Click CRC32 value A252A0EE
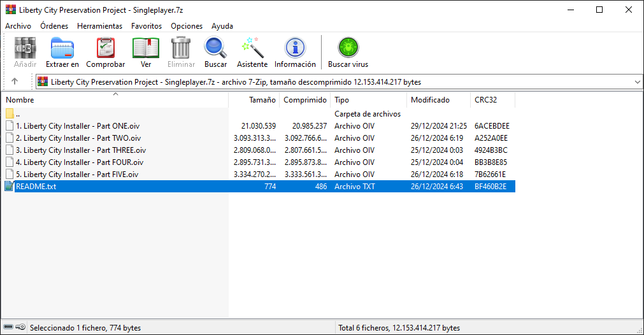The height and width of the screenshot is (335, 644). click(x=491, y=138)
